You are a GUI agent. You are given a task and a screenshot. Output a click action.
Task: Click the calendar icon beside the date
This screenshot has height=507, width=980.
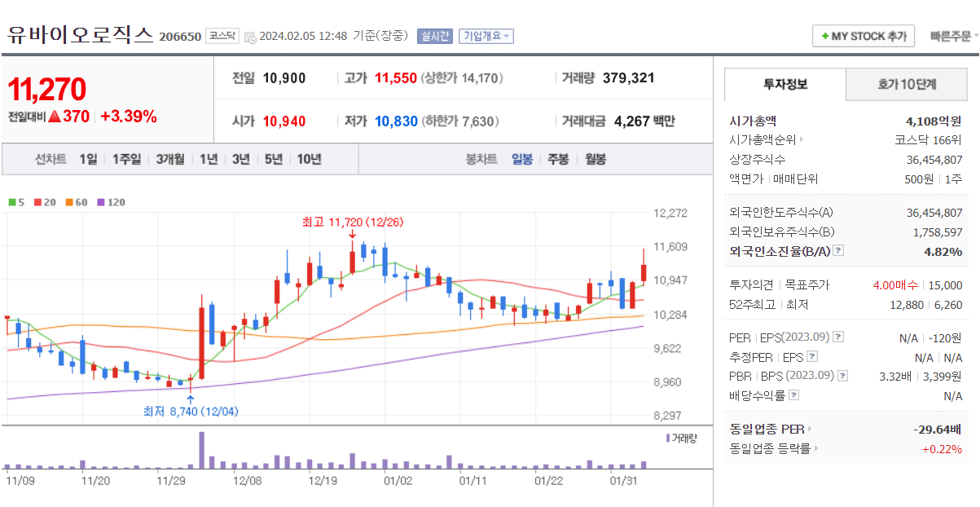250,37
